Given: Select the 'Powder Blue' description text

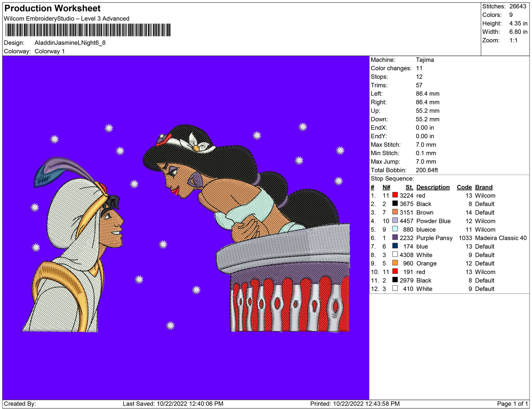Looking at the screenshot, I should tap(433, 221).
